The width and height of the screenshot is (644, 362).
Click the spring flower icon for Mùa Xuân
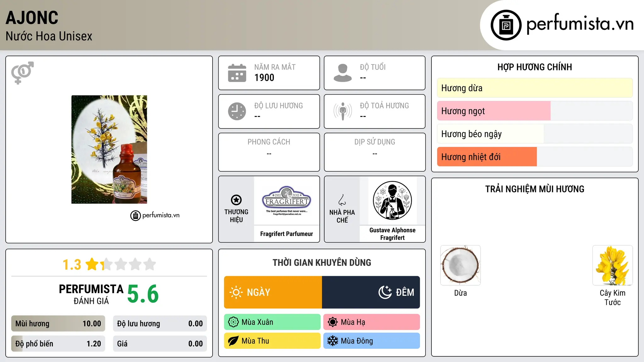233,322
